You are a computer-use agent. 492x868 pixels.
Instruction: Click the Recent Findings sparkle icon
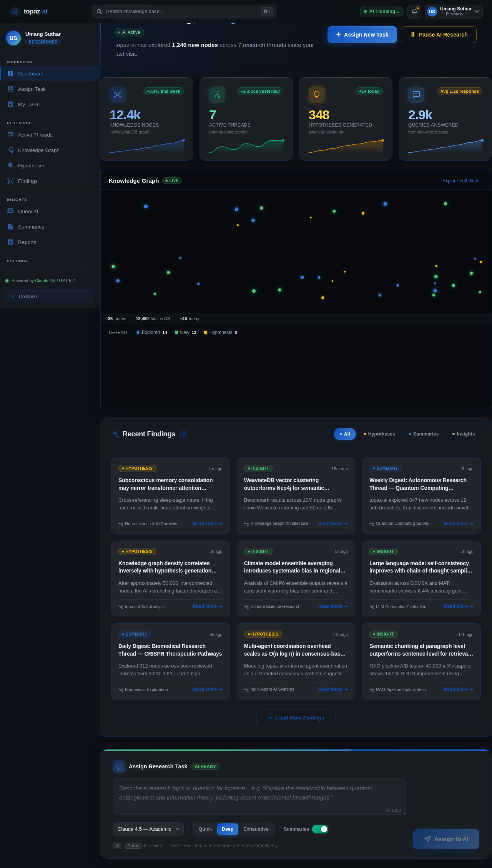click(115, 434)
